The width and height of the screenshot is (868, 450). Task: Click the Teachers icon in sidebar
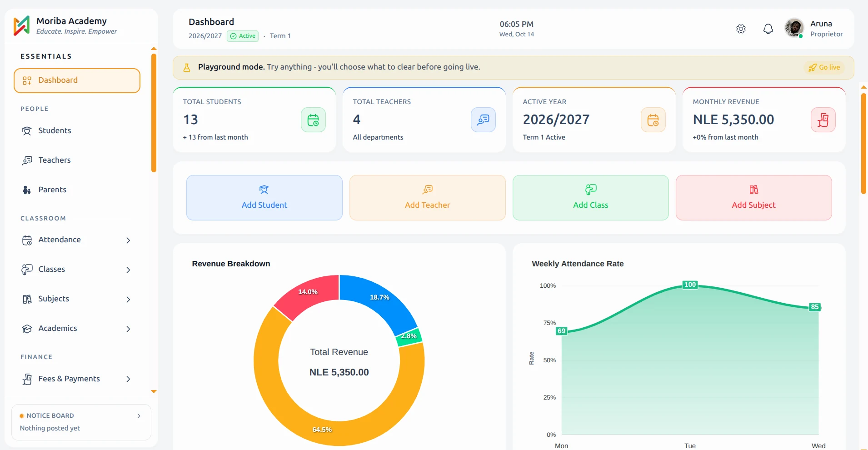(27, 160)
